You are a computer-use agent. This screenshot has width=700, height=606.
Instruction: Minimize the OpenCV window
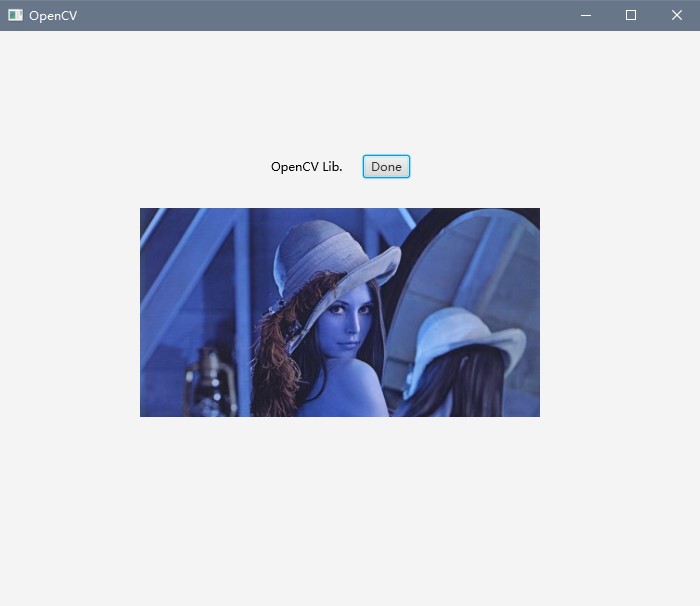tap(586, 15)
